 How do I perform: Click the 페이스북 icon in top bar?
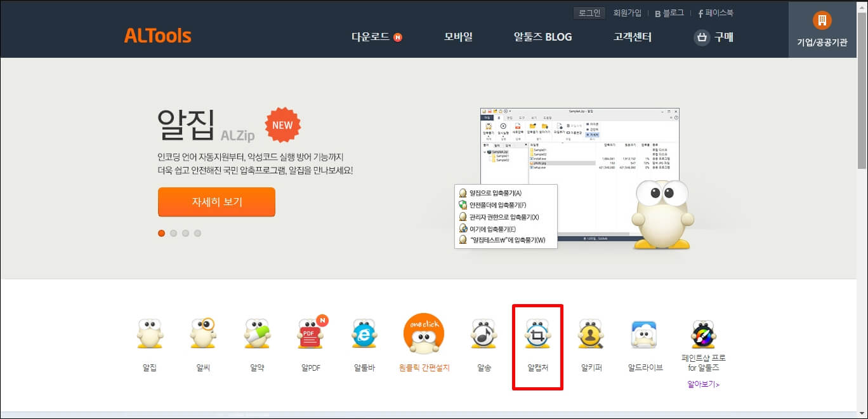701,13
